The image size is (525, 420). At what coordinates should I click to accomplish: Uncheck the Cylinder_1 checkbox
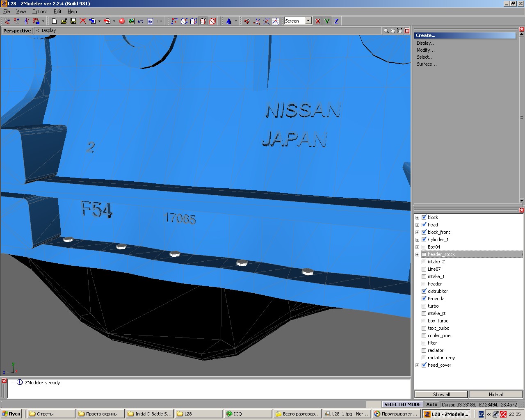(x=424, y=240)
